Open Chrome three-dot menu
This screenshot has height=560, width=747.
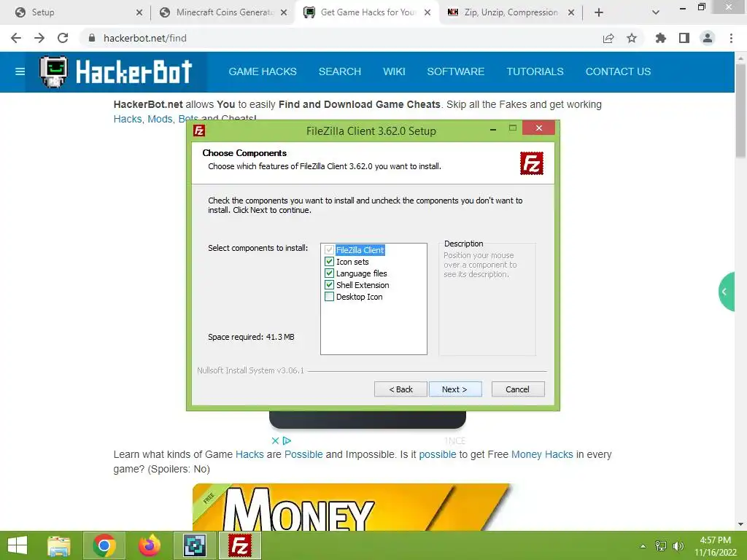(x=731, y=38)
